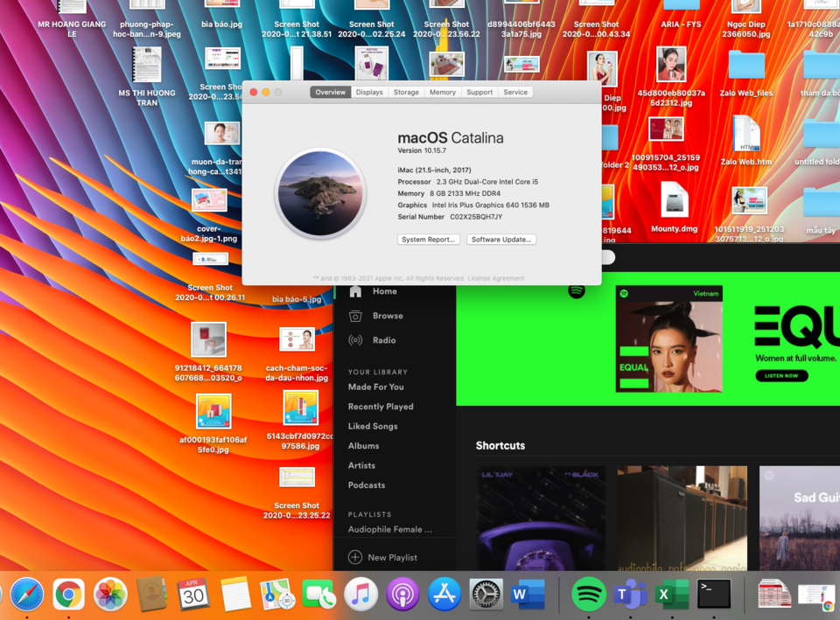Open Made For You in Spotify
The image size is (840, 620).
376,387
